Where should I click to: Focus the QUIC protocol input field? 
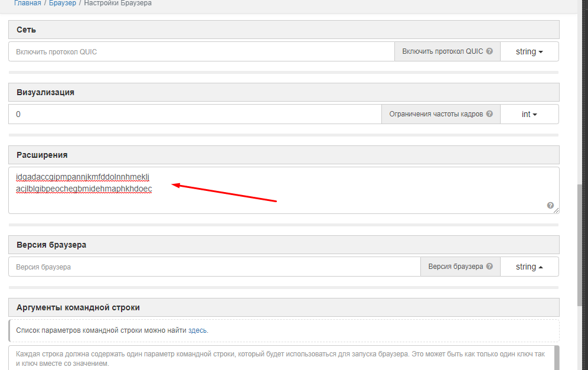click(201, 51)
